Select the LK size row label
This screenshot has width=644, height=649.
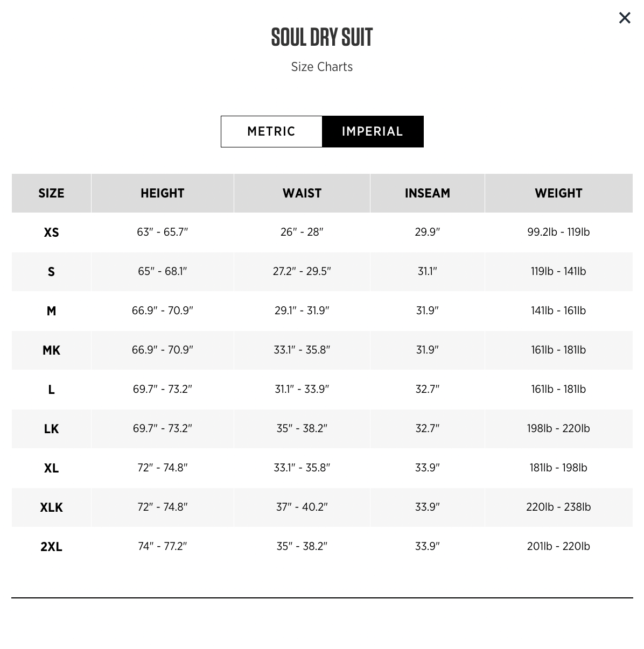coord(51,429)
